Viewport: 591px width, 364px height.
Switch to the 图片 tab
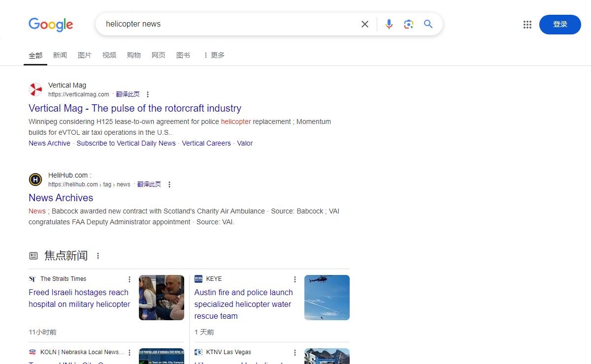coord(85,55)
